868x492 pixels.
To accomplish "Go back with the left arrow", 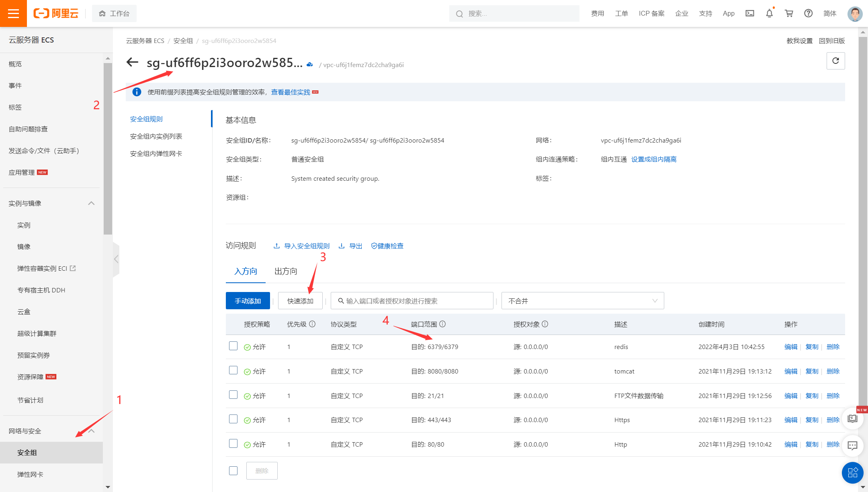I will [132, 62].
